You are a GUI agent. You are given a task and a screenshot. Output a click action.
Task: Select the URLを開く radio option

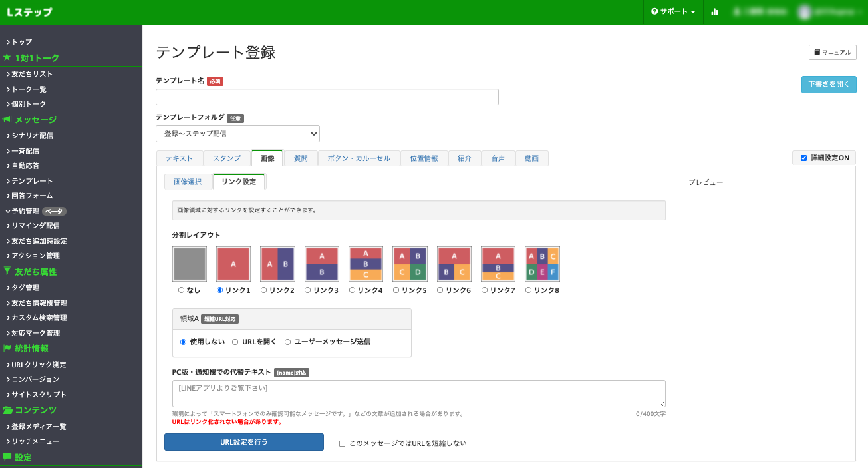pos(235,342)
